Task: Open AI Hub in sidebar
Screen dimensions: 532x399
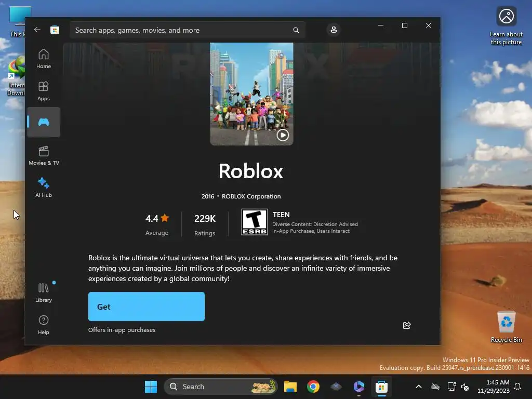Action: [44, 187]
